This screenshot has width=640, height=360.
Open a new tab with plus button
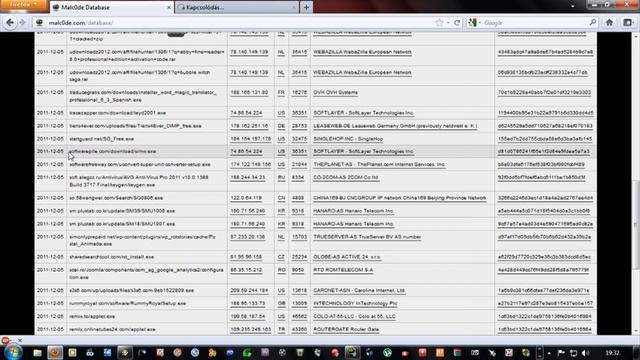click(306, 7)
